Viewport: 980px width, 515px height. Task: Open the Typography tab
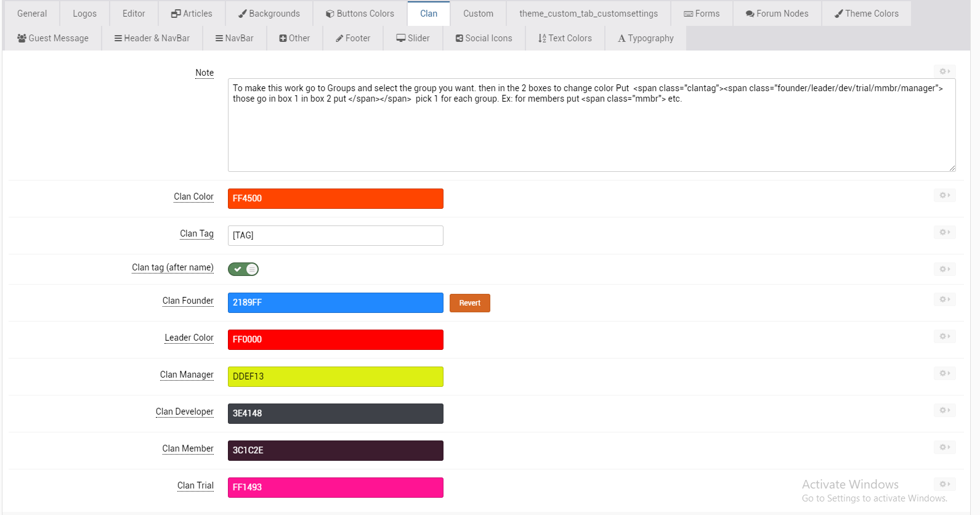point(646,38)
